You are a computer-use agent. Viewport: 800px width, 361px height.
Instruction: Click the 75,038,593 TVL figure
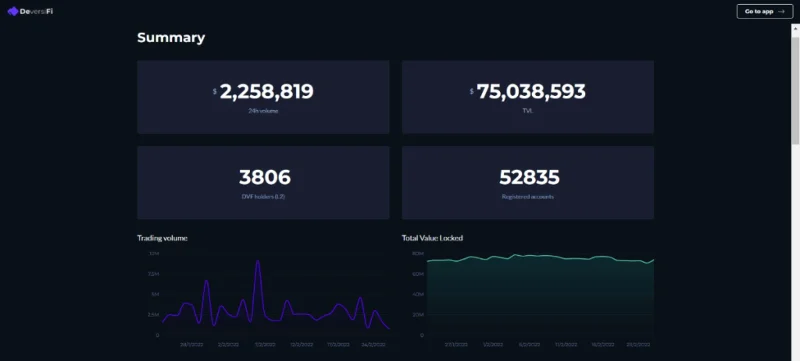(531, 92)
